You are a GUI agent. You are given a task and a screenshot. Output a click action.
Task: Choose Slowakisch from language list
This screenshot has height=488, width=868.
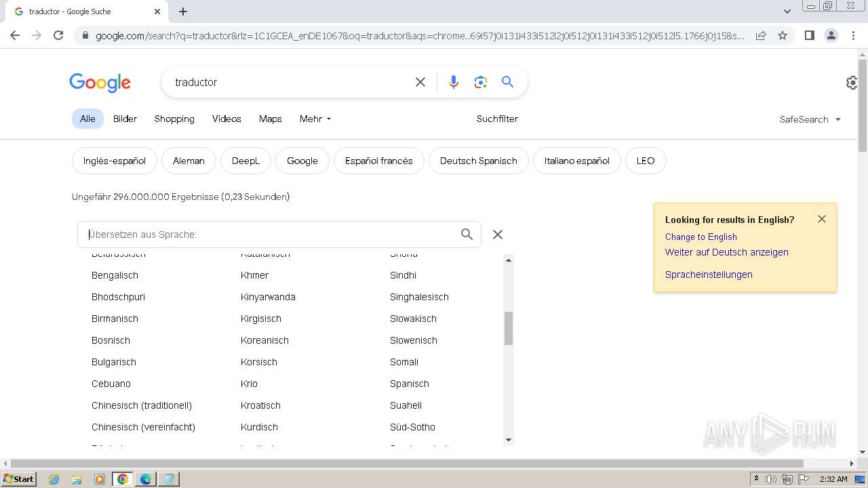[x=413, y=319]
